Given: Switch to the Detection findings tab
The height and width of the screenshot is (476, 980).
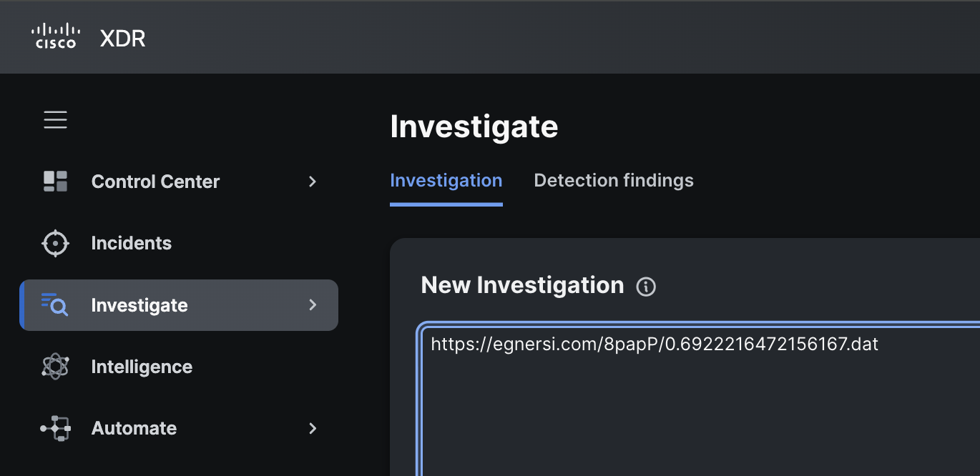Looking at the screenshot, I should pos(613,181).
